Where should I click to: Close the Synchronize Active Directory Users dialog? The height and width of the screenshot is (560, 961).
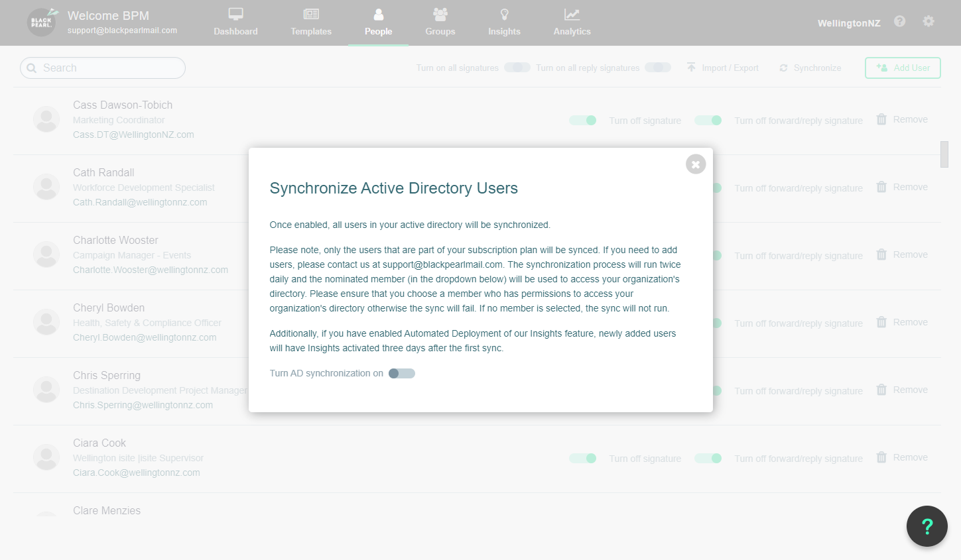tap(695, 164)
